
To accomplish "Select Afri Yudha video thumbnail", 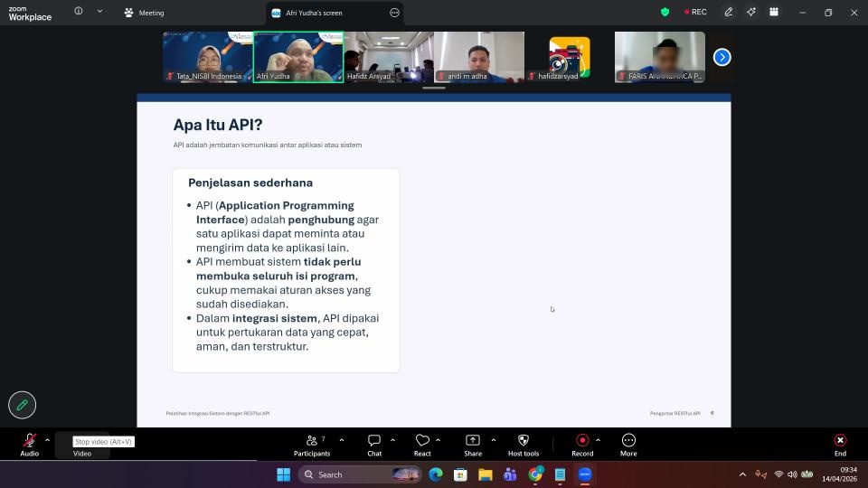I will tap(298, 57).
